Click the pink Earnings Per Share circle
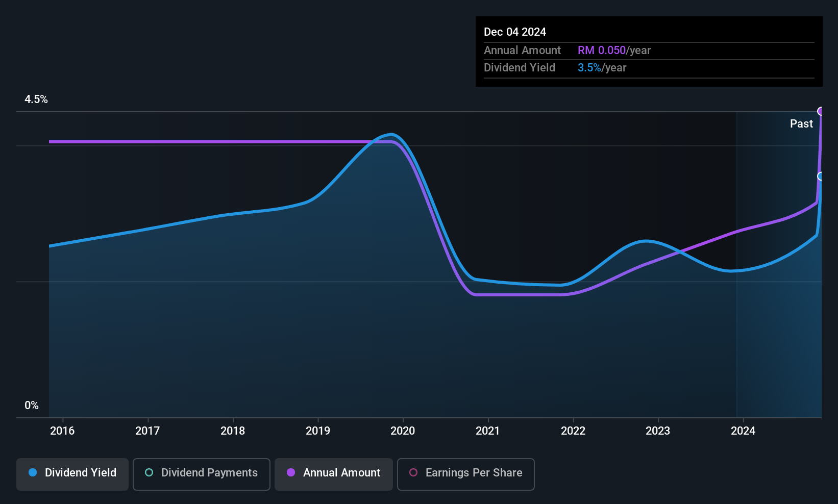 [x=413, y=472]
